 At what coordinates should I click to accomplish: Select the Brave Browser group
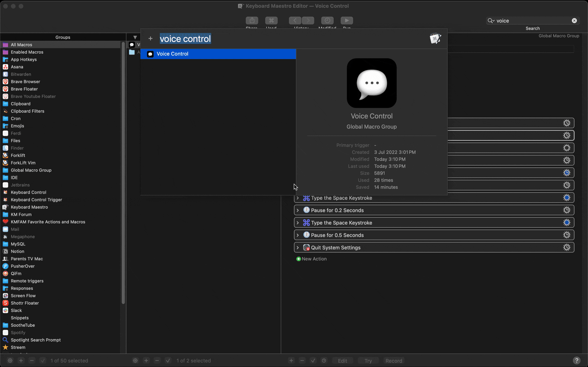click(x=60, y=82)
